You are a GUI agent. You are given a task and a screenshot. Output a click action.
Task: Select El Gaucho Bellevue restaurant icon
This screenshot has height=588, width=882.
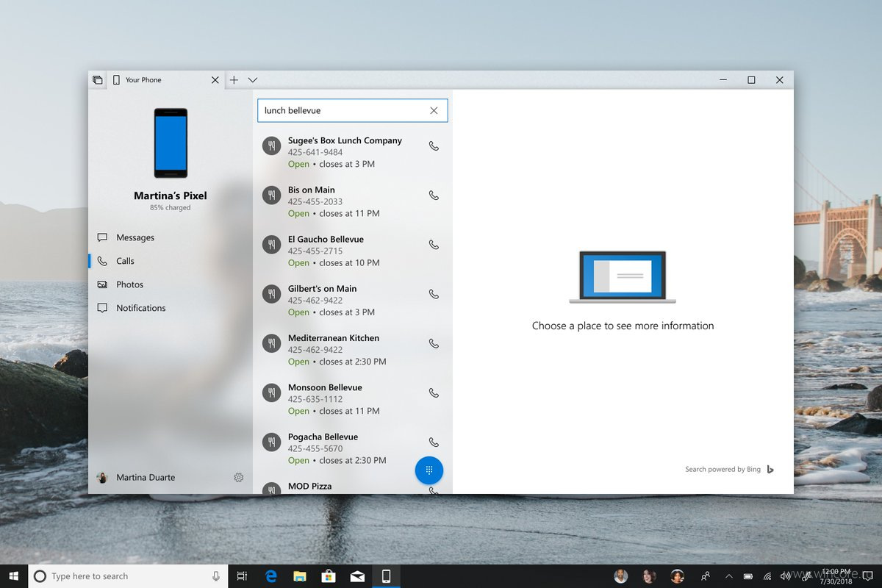(x=272, y=244)
